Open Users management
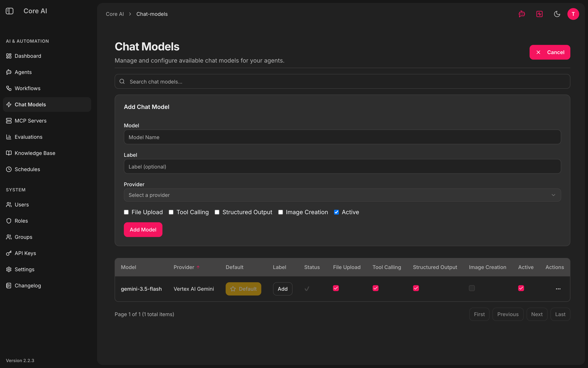The height and width of the screenshot is (368, 588). pyautogui.click(x=47, y=204)
